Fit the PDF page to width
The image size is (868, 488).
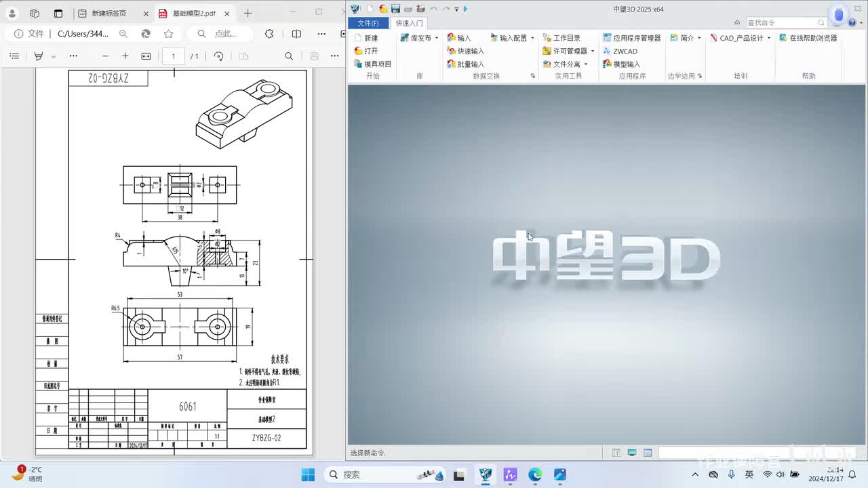(x=146, y=56)
